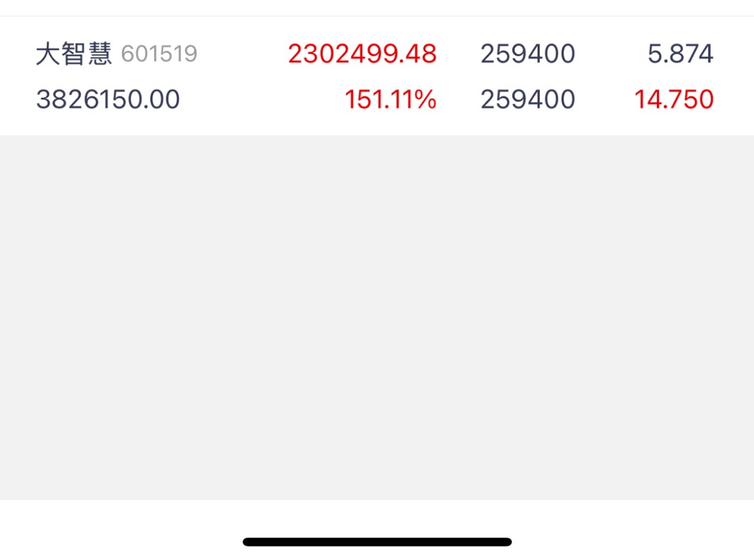Tap blank space between 3826150.00 and 151.11%
The width and height of the screenshot is (754, 560).
click(262, 99)
